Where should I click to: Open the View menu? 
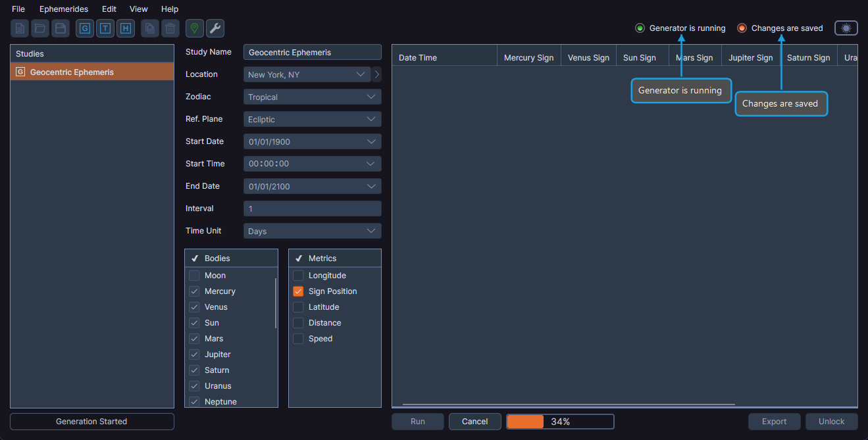click(x=138, y=9)
